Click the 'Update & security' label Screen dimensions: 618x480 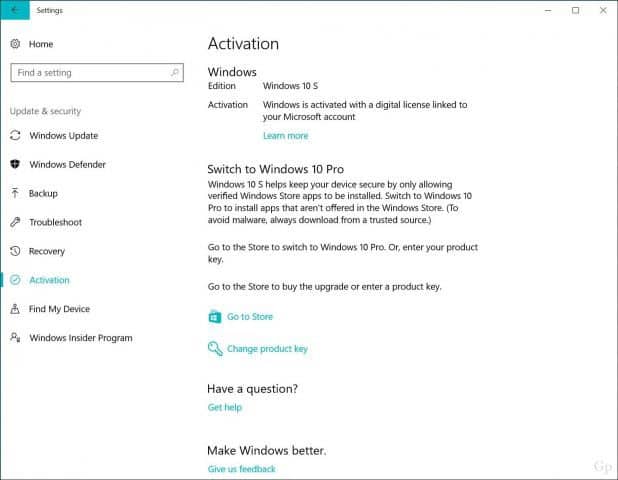45,111
